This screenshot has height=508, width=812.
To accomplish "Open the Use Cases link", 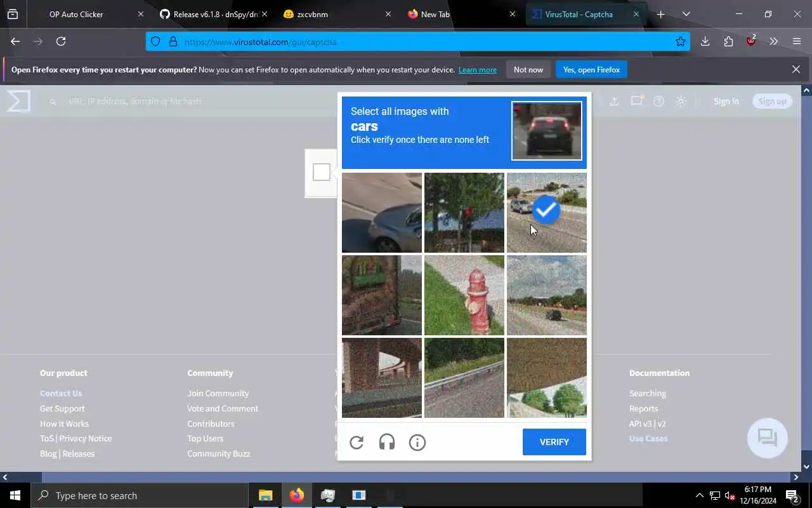I will [648, 438].
